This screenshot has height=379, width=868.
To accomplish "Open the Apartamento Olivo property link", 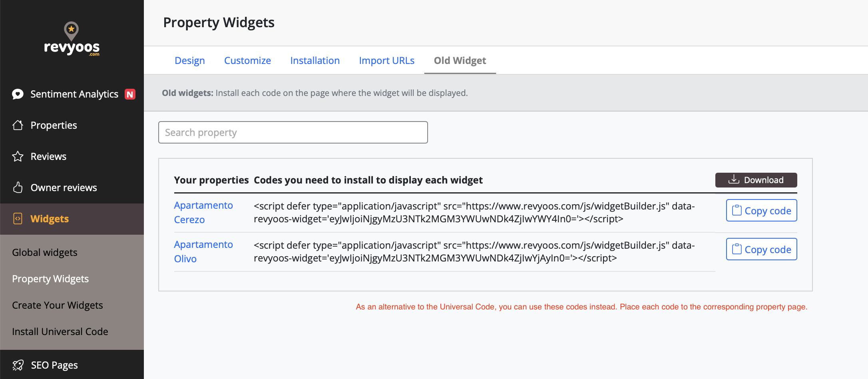I will coord(203,251).
